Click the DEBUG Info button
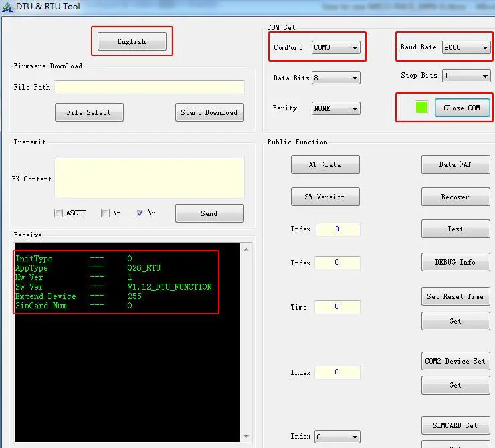This screenshot has width=495, height=448. (456, 262)
